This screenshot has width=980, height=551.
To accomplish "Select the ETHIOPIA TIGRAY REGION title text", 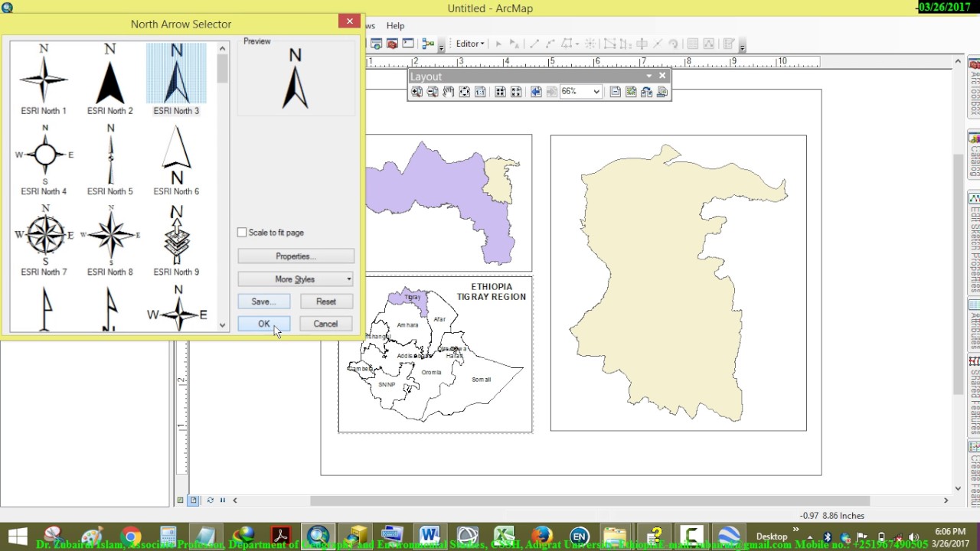I will tap(492, 292).
